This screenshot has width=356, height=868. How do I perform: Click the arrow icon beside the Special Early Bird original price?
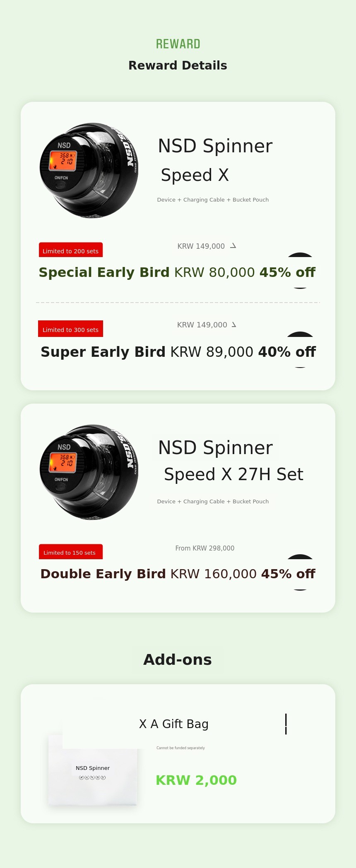[x=233, y=246]
